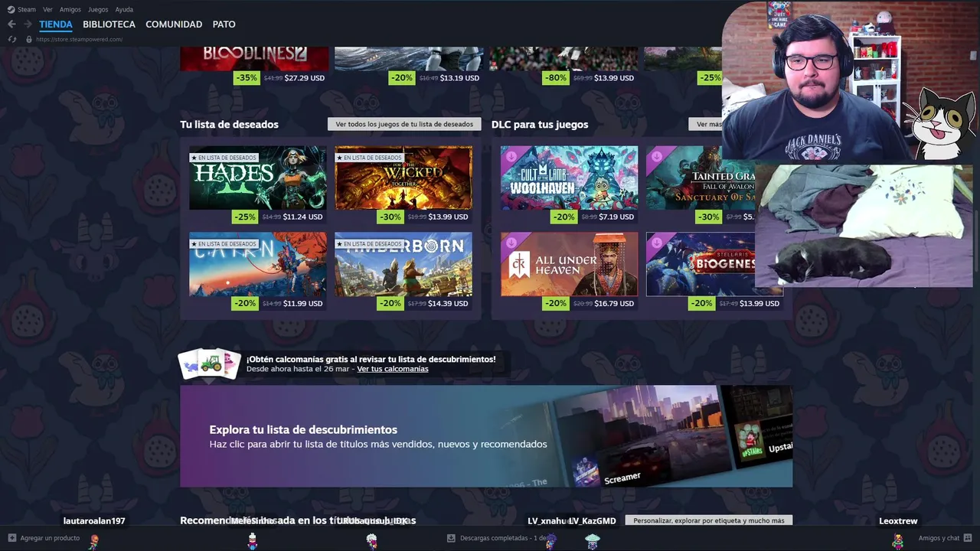
Task: Open No Rest for the Wicked thumbnail
Action: point(403,178)
